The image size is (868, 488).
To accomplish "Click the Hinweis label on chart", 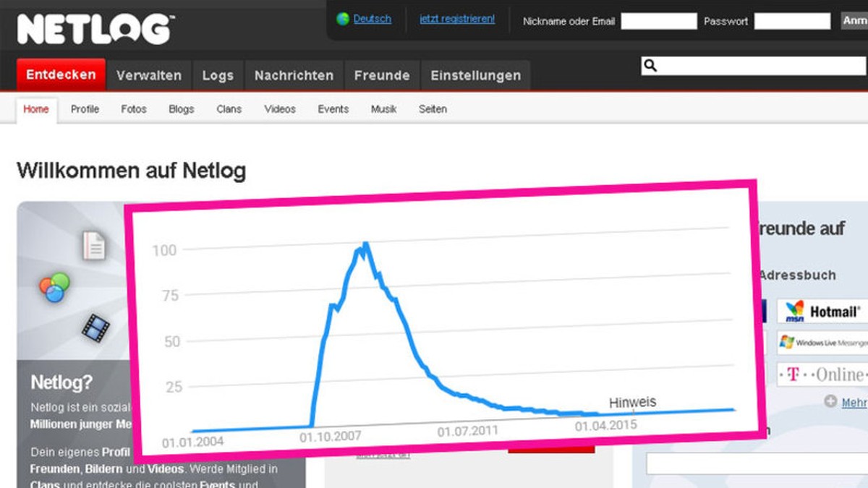I will (x=632, y=402).
